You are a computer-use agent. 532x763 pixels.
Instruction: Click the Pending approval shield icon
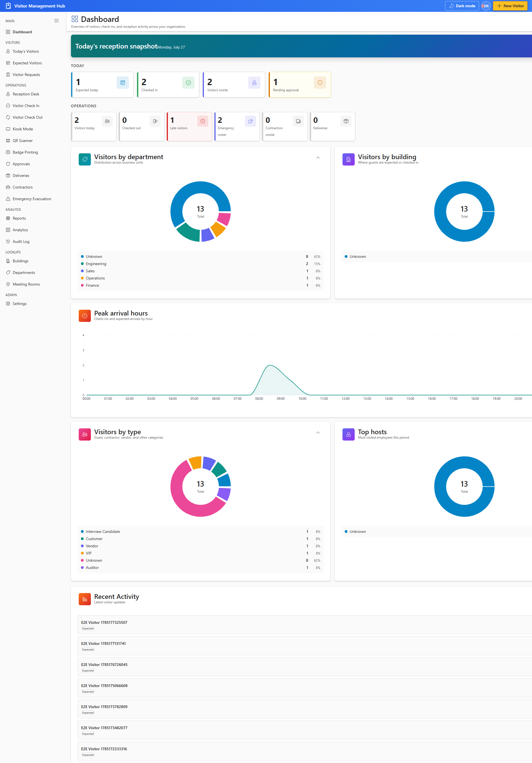tap(320, 83)
